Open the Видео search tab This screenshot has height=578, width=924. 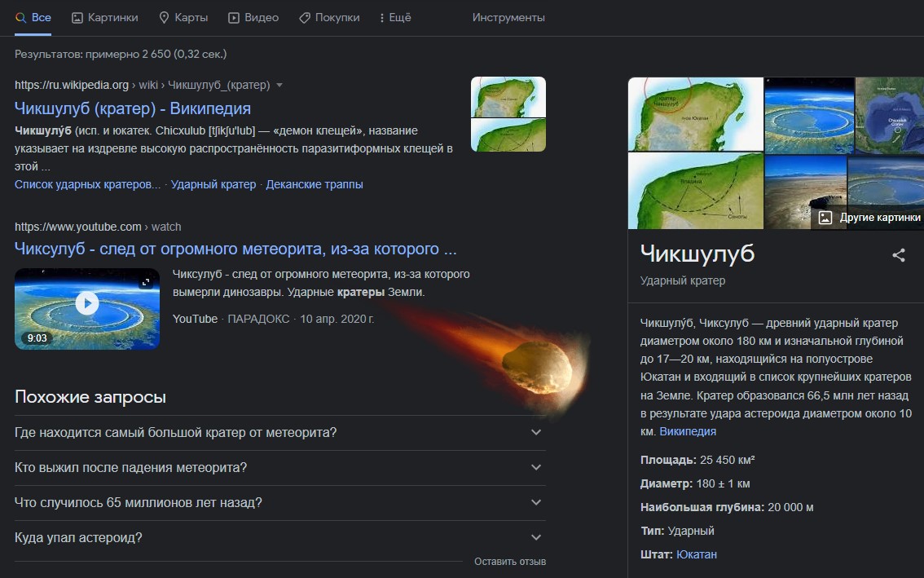tap(253, 17)
